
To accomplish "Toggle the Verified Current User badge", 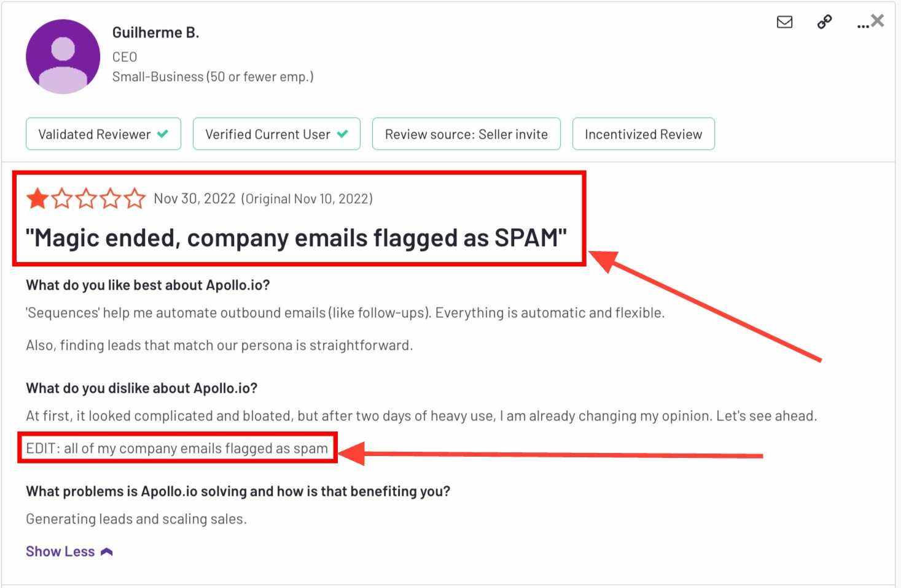I will [x=276, y=133].
